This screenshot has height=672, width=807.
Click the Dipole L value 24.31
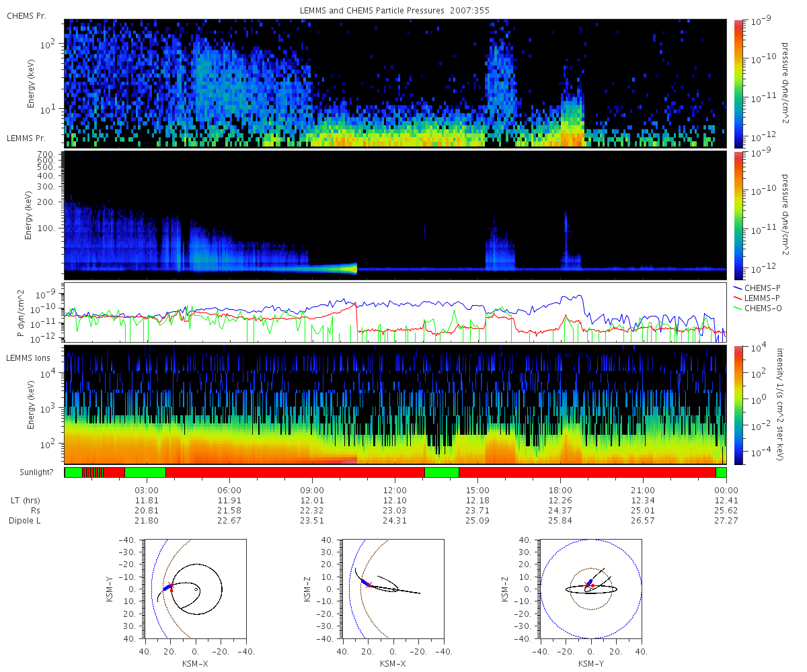point(395,521)
